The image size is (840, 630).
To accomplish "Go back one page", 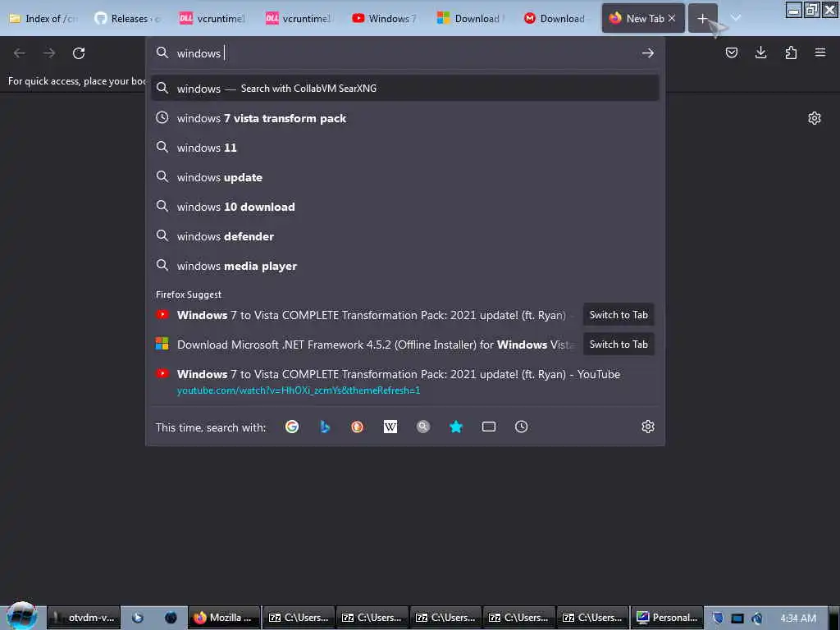I will point(20,53).
